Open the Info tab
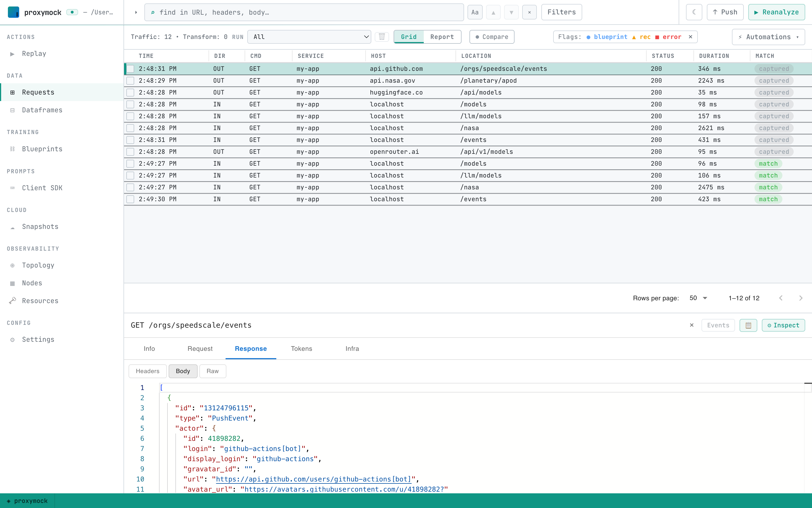812x508 pixels. tap(149, 349)
